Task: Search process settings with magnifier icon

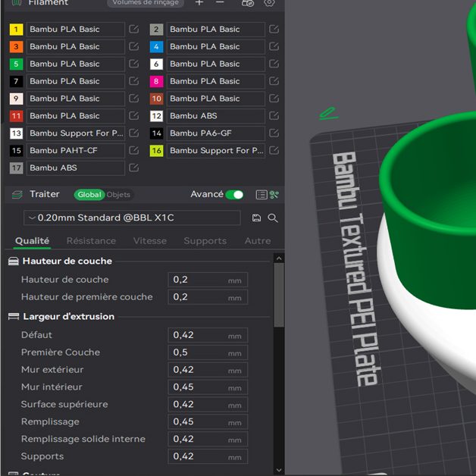Action: [x=273, y=218]
